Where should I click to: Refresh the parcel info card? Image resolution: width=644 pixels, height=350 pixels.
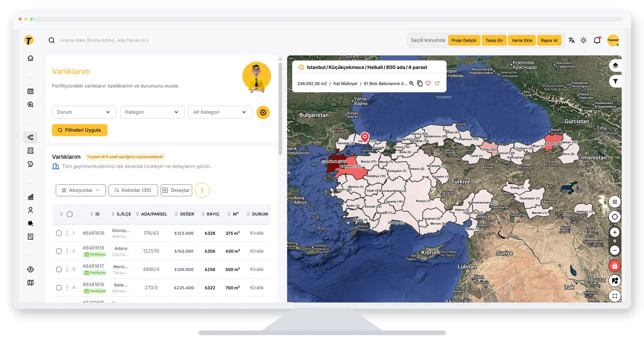click(437, 83)
